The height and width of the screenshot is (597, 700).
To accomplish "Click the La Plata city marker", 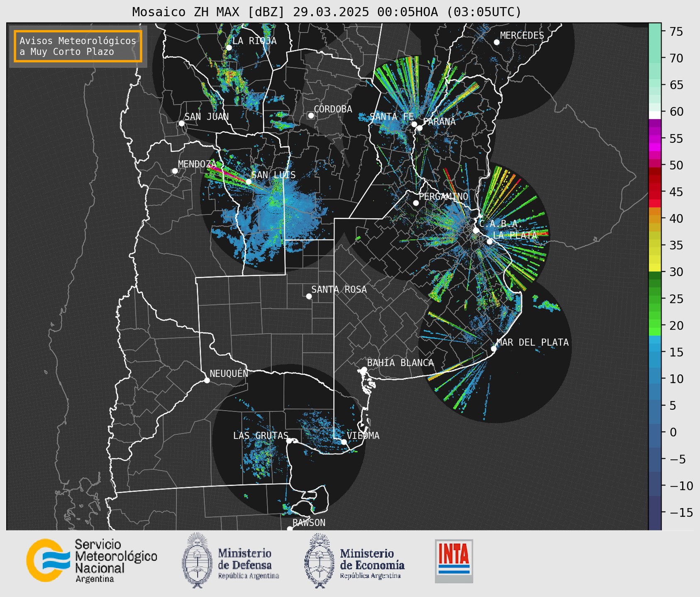I will [x=490, y=242].
